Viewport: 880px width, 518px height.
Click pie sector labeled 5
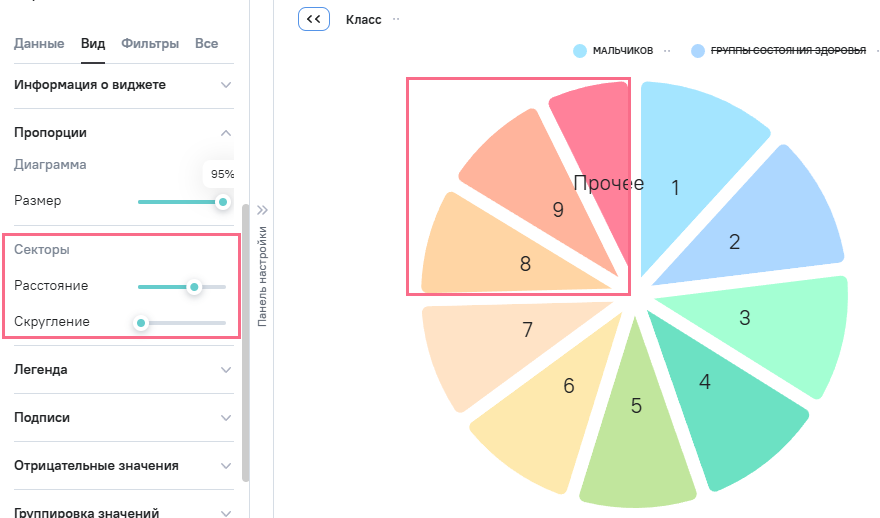coord(636,420)
